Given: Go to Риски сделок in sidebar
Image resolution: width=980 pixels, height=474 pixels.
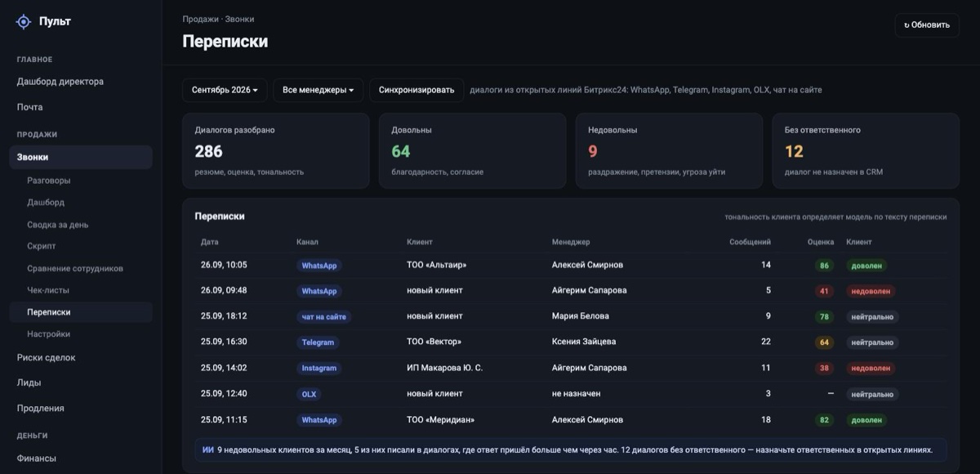Looking at the screenshot, I should pyautogui.click(x=47, y=357).
